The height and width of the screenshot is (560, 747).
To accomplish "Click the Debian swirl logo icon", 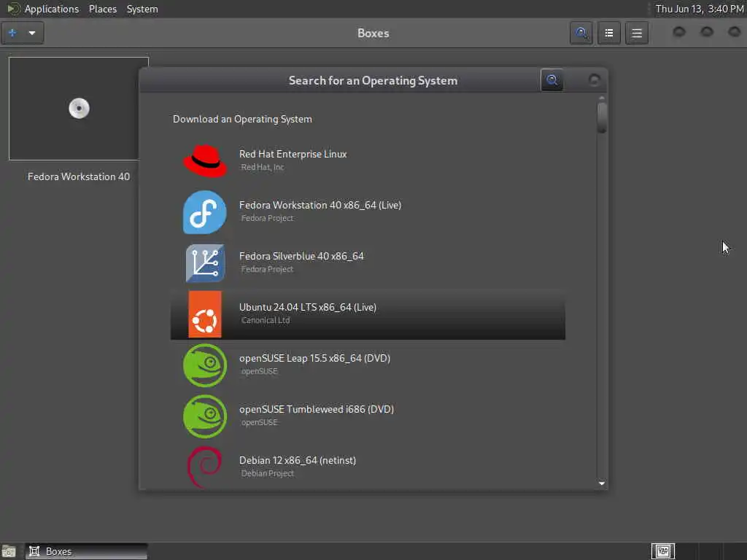I will pyautogui.click(x=205, y=467).
